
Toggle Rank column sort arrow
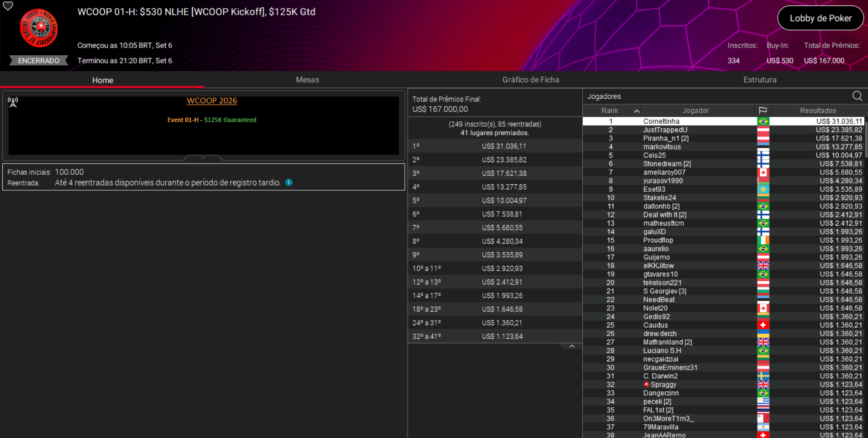coord(637,111)
